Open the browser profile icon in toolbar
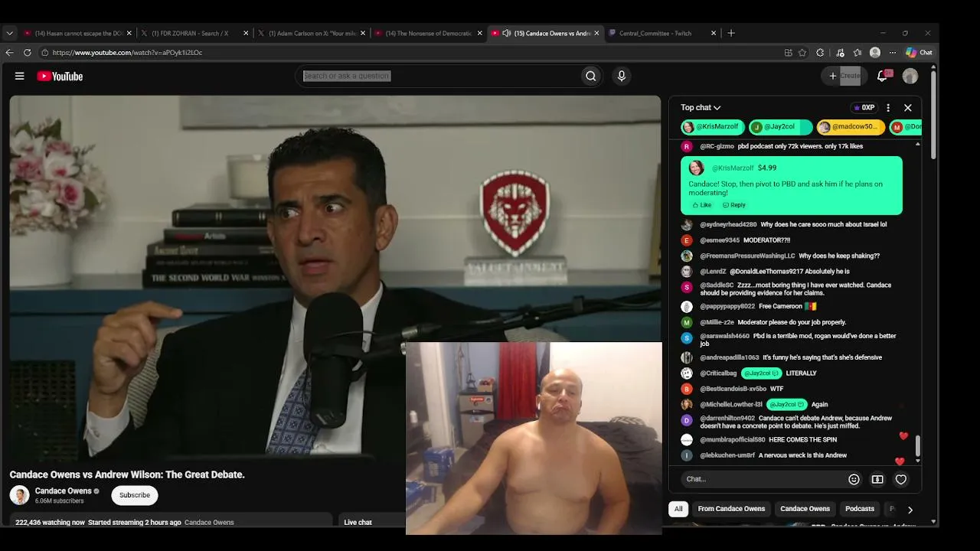 (x=875, y=53)
